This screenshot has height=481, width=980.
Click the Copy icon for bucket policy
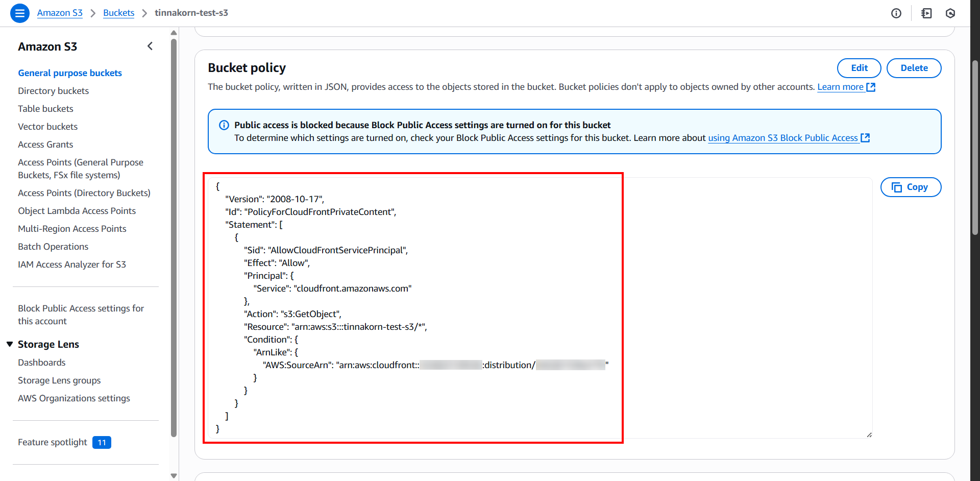[x=897, y=187]
